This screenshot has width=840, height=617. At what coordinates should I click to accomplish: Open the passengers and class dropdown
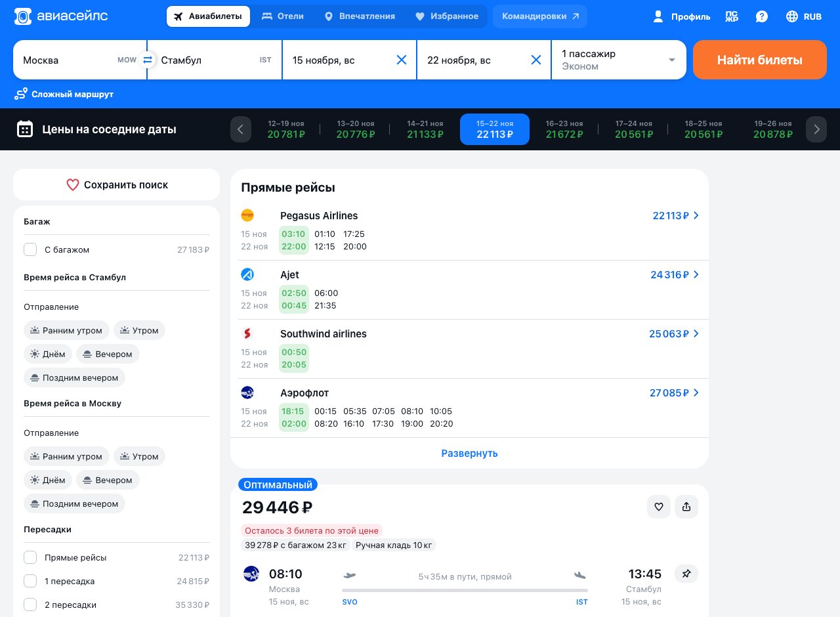[x=619, y=60]
